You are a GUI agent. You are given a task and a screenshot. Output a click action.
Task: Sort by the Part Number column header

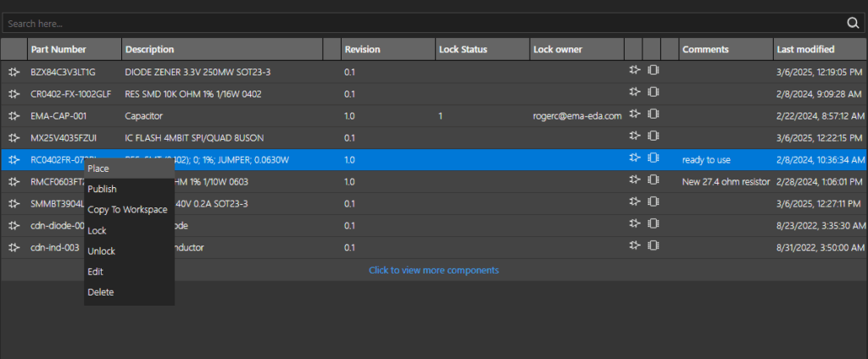tap(58, 49)
